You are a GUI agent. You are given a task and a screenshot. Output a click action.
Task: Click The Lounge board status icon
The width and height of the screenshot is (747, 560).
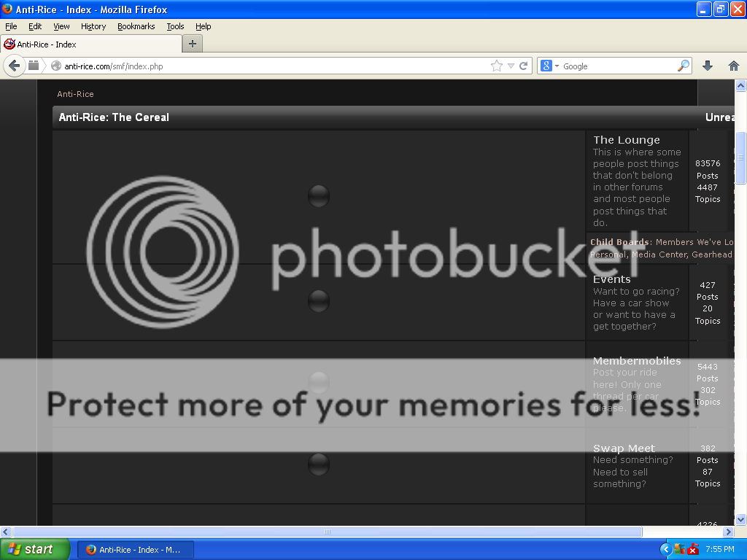pyautogui.click(x=319, y=196)
